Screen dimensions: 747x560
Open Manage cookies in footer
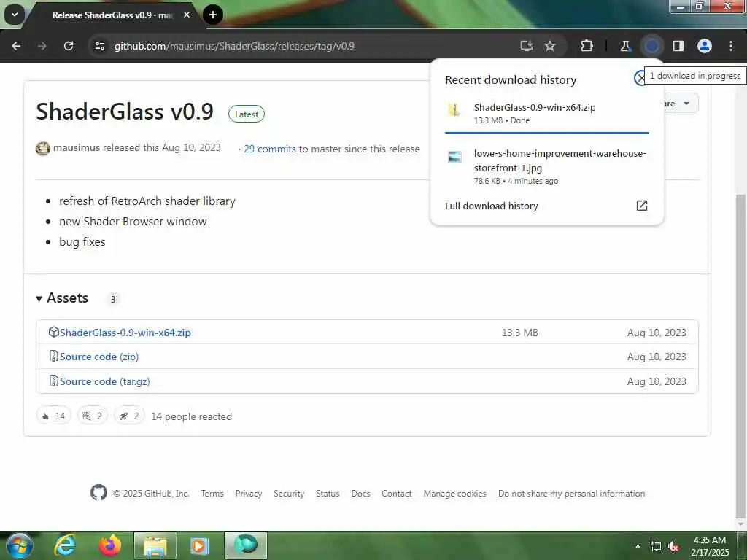454,494
